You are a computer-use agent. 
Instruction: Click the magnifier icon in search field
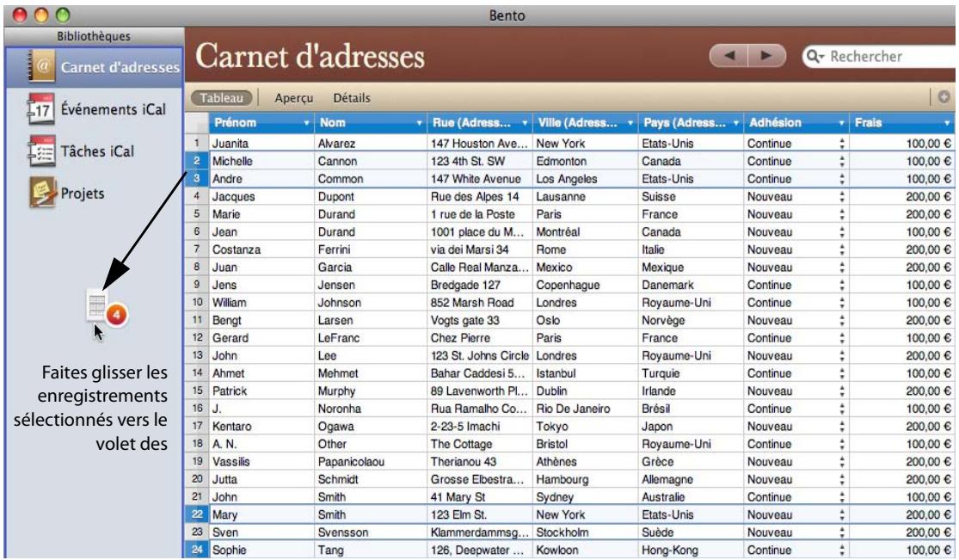click(814, 56)
